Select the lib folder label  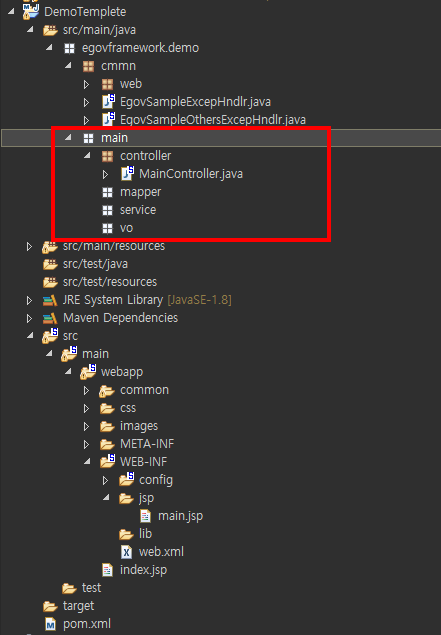click(145, 534)
